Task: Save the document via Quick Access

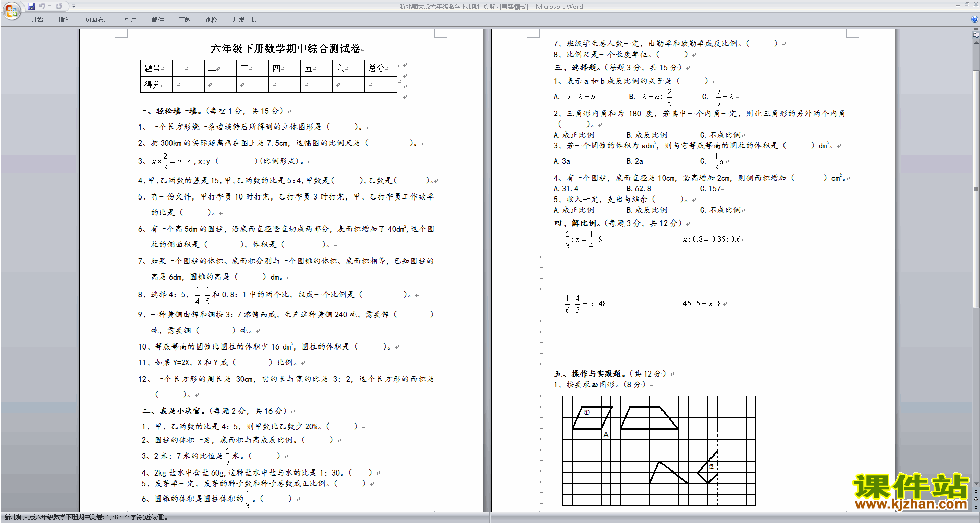Action: click(31, 6)
